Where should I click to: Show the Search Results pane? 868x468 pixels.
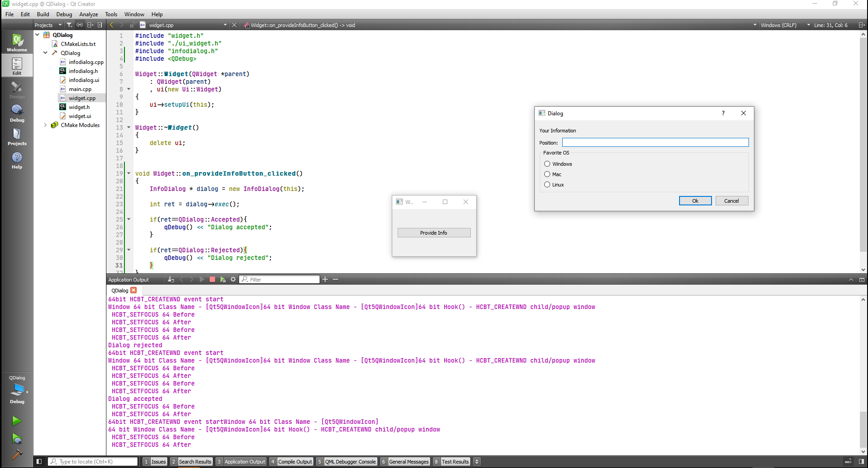pyautogui.click(x=192, y=461)
